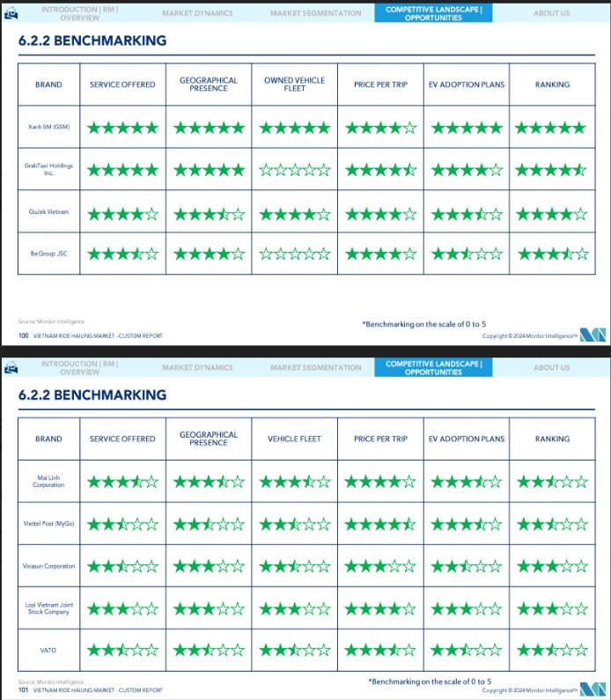Click the copyright notice on page 100
Viewport: 611px width, 700px height.
click(x=530, y=336)
